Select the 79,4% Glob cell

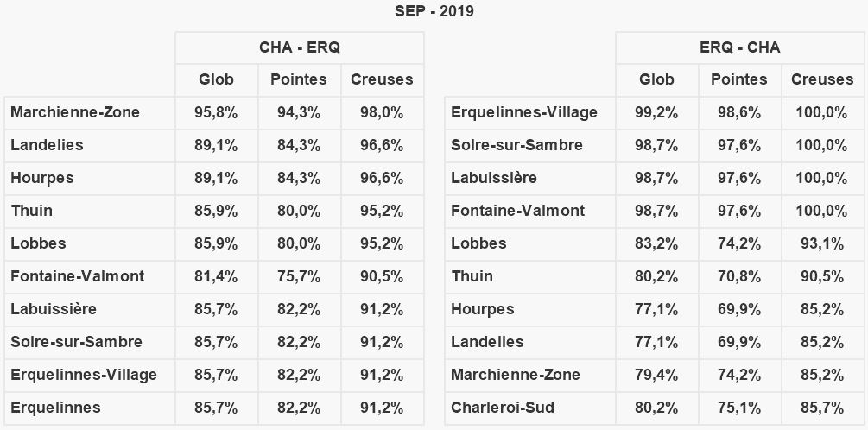click(x=656, y=375)
